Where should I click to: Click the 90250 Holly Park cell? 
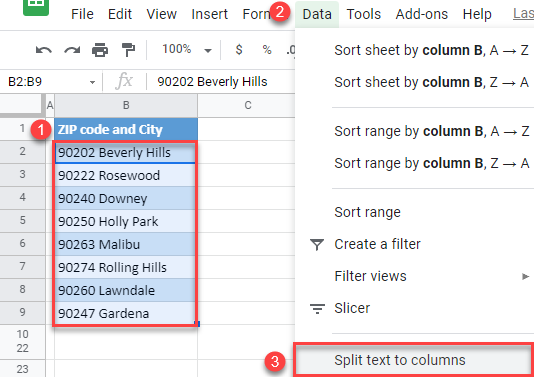[125, 221]
